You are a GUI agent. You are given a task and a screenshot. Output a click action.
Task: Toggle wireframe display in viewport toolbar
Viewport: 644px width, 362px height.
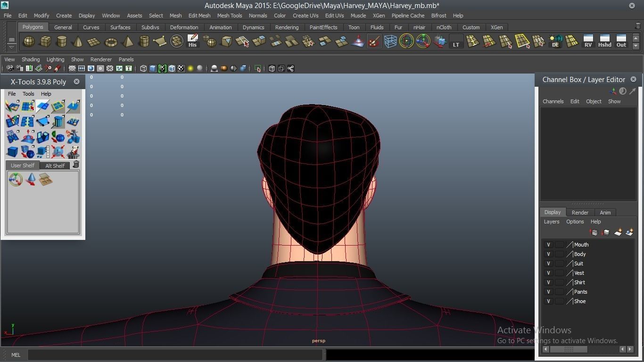point(143,69)
